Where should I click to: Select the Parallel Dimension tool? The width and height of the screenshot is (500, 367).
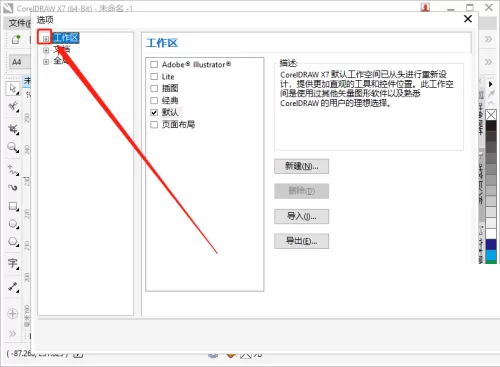[13, 287]
